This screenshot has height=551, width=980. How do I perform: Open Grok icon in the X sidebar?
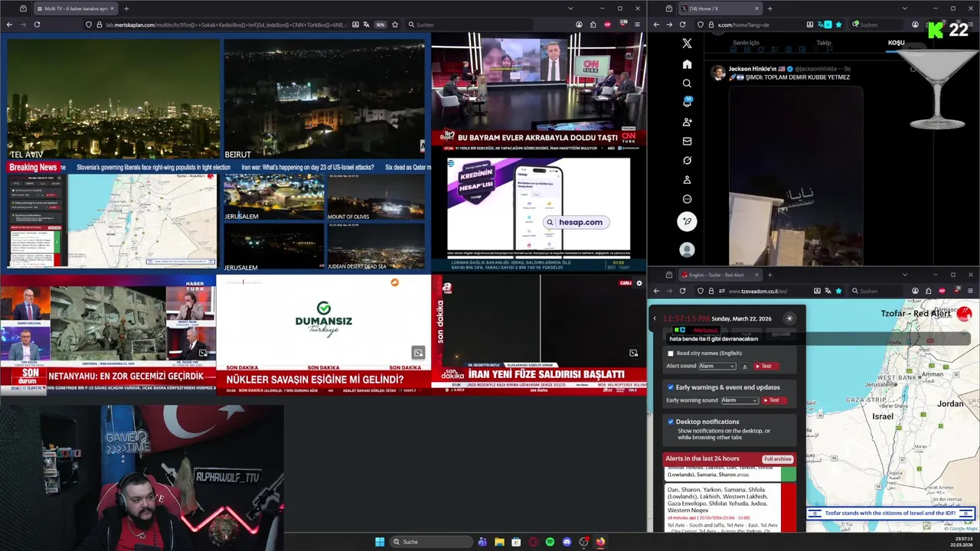687,161
